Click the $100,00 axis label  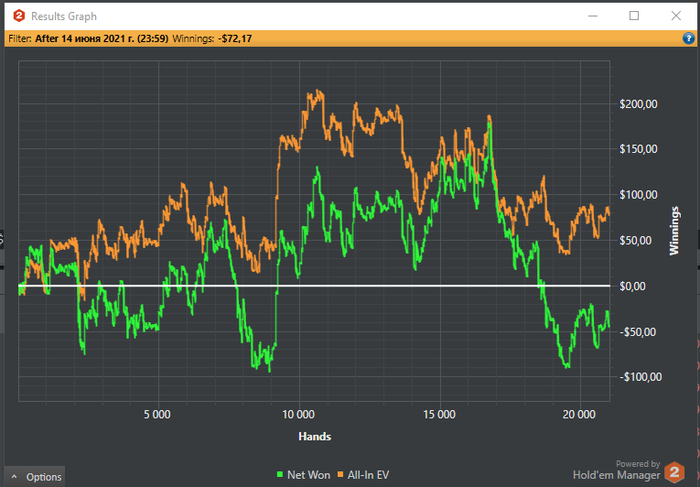[x=638, y=195]
